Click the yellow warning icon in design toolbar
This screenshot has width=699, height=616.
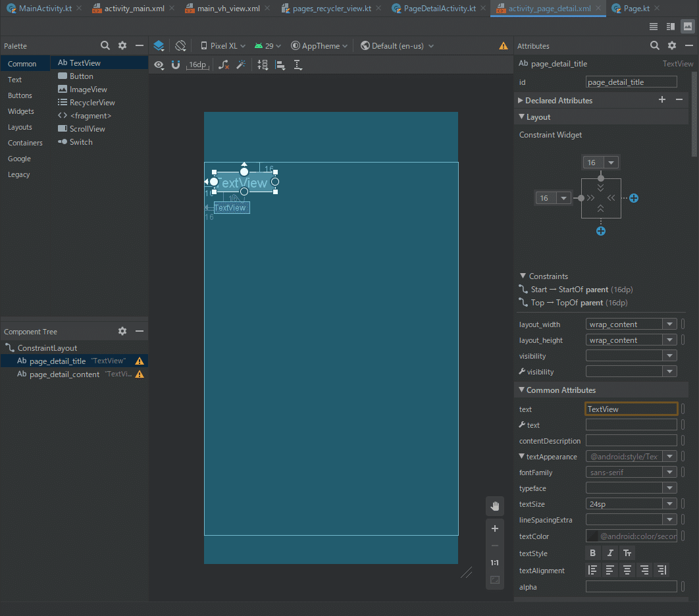pyautogui.click(x=504, y=46)
